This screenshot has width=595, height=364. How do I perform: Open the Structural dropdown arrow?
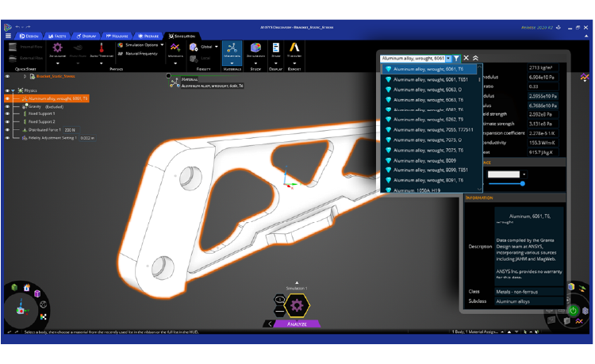click(58, 63)
